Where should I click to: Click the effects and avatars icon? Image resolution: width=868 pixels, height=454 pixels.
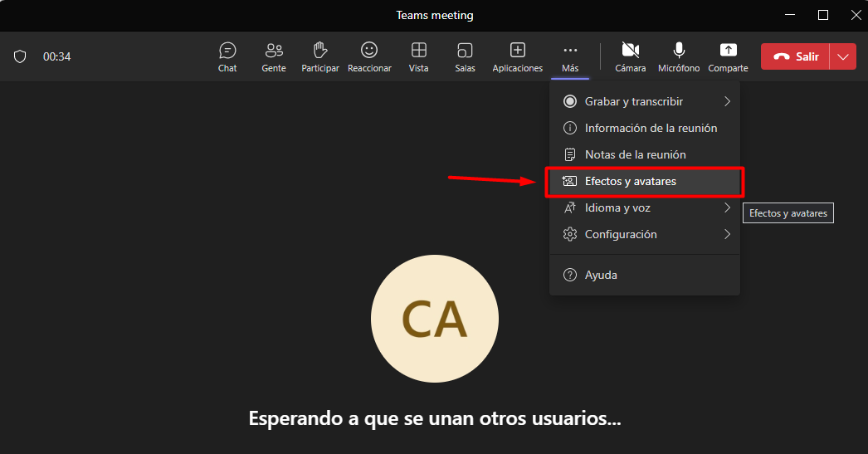(569, 181)
